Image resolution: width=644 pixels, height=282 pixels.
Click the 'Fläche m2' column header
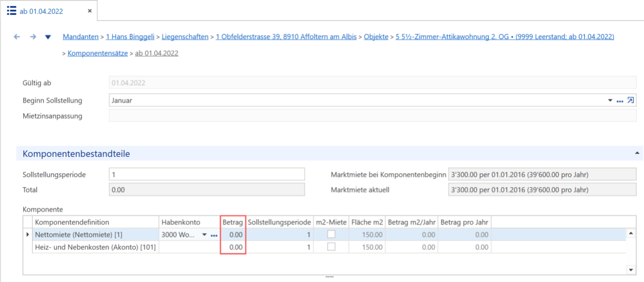pyautogui.click(x=367, y=222)
